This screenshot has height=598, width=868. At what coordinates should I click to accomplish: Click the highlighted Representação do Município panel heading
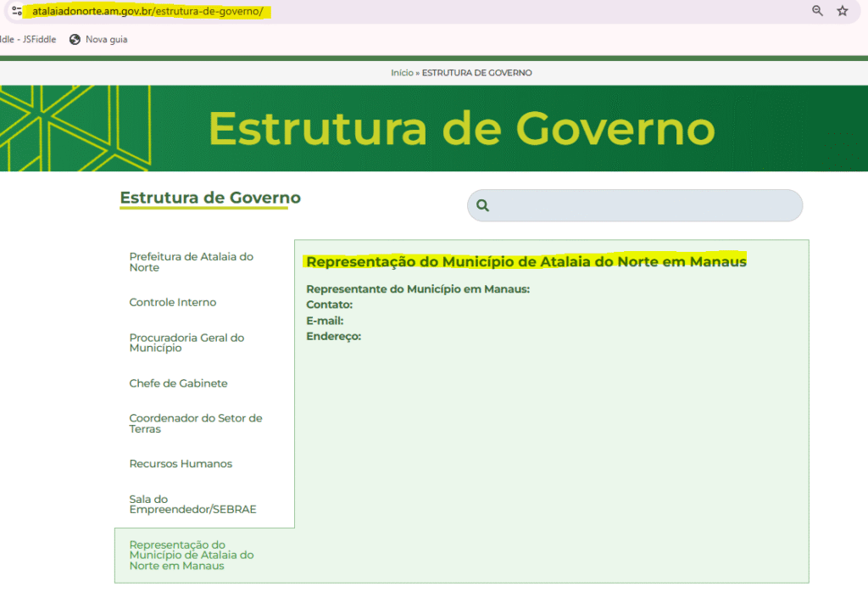526,262
